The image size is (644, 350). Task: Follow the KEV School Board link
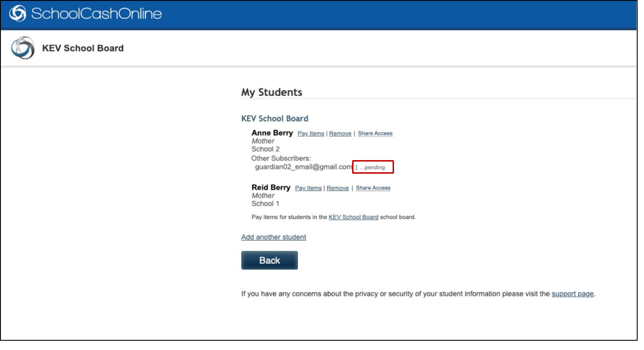(353, 217)
